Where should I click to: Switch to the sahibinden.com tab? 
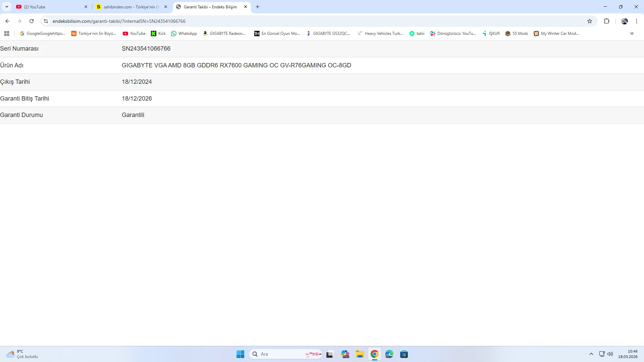(x=129, y=7)
